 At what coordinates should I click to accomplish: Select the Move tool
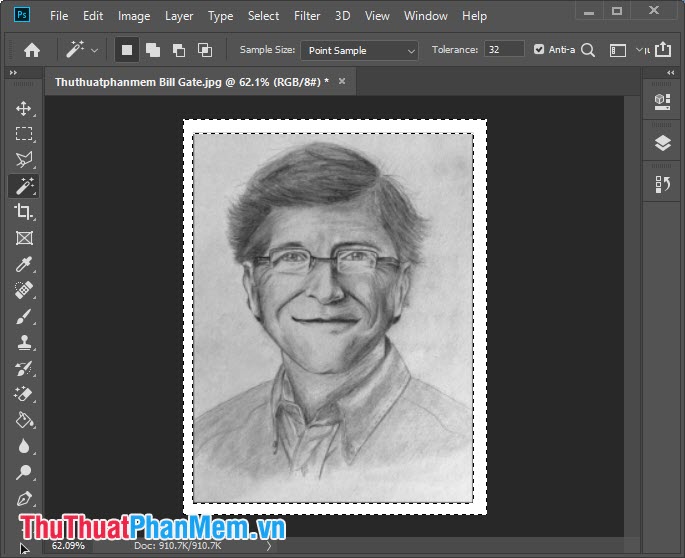(24, 108)
